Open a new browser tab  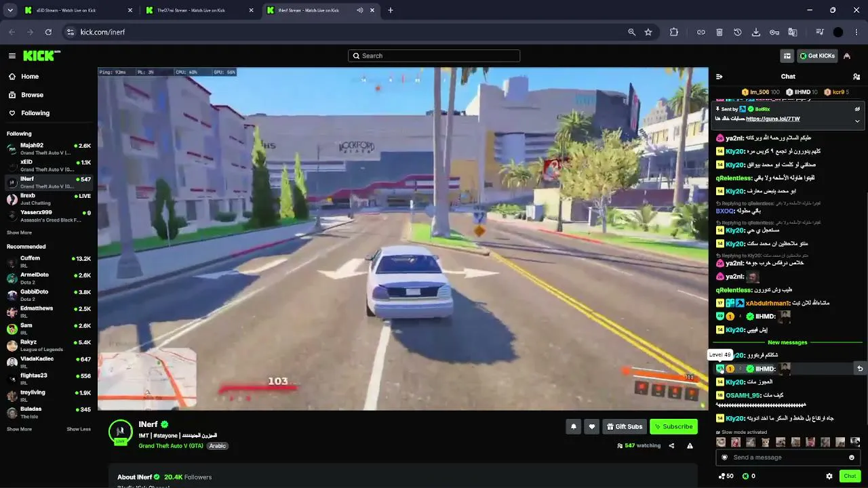[x=390, y=10]
